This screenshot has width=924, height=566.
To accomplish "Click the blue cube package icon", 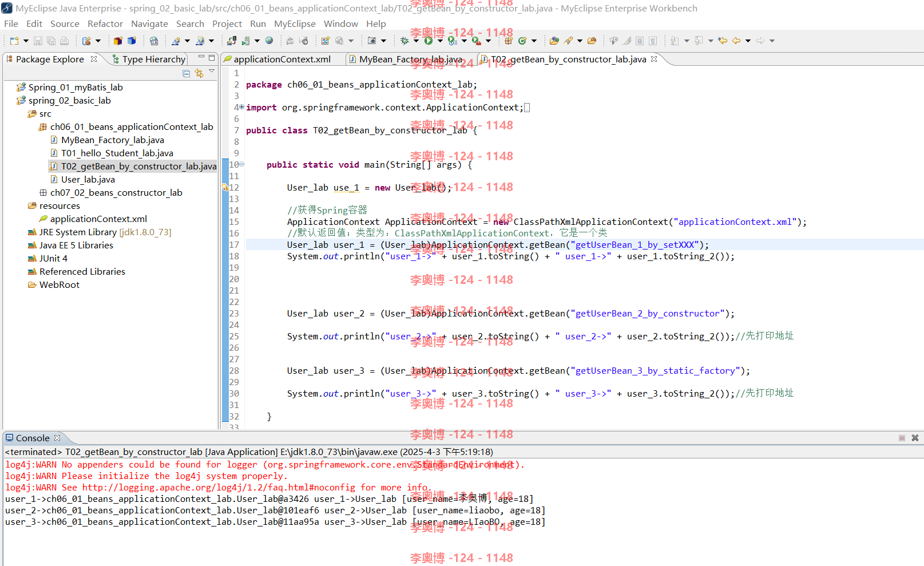I will coord(132,41).
